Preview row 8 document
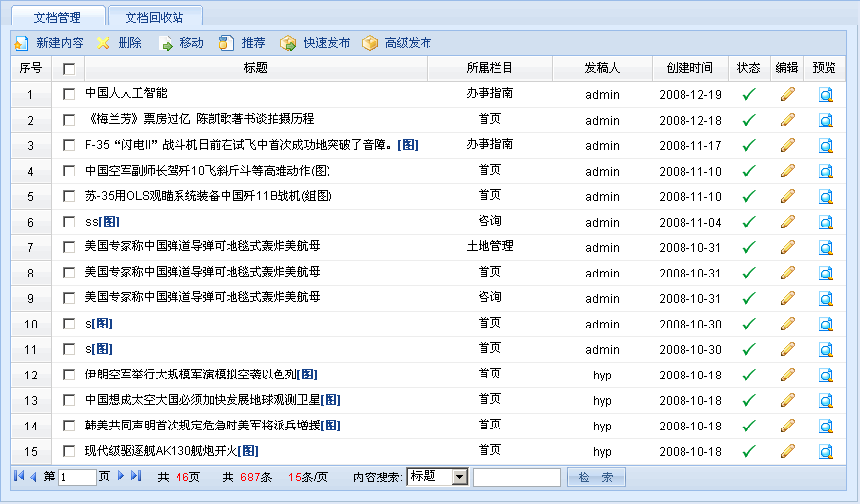Viewport: 860px width, 504px height. 826,274
